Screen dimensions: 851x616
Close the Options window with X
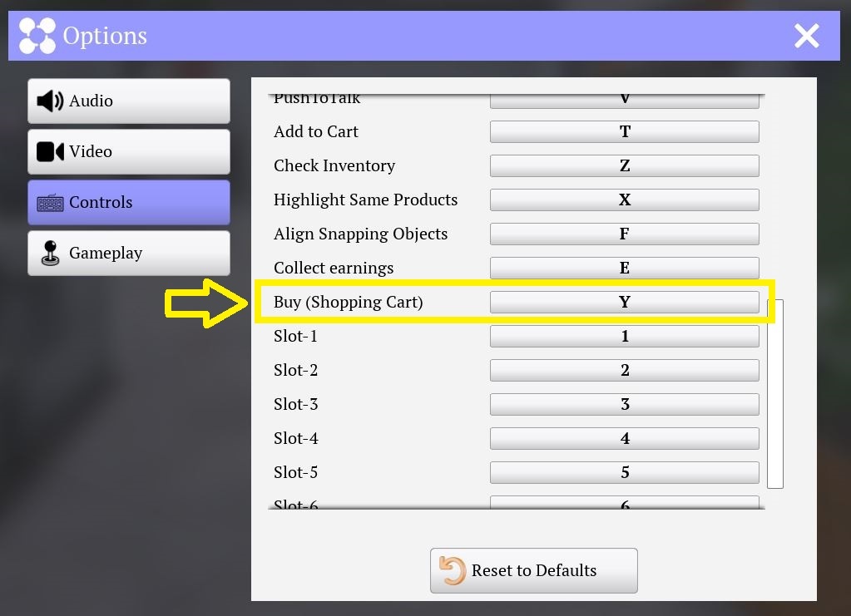pos(807,36)
